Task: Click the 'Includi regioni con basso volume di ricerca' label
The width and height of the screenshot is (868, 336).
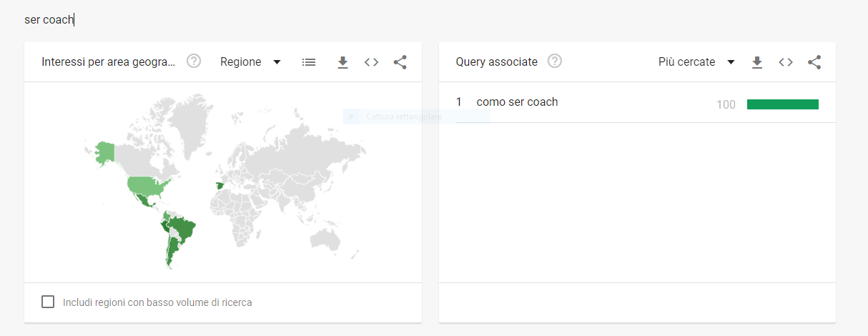Action: pos(157,302)
